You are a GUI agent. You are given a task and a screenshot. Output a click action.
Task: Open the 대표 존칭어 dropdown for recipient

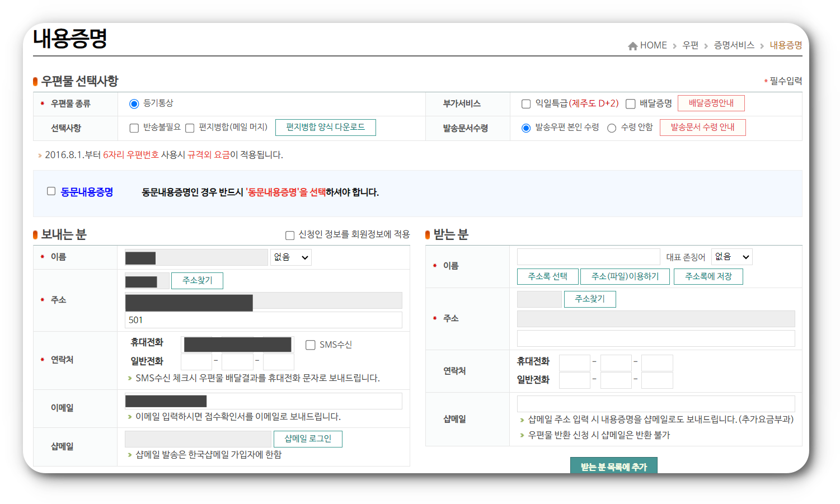click(731, 256)
